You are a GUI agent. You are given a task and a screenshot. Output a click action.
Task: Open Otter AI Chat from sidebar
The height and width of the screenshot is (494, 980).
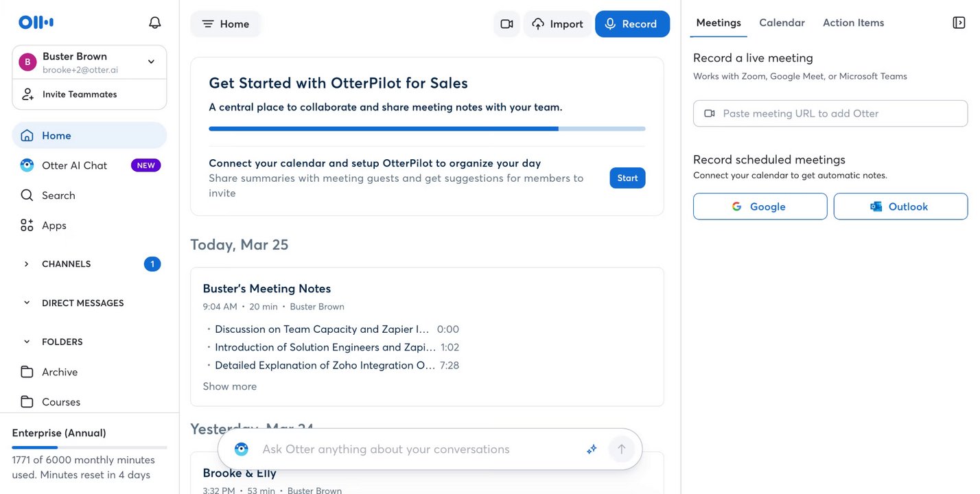point(74,165)
